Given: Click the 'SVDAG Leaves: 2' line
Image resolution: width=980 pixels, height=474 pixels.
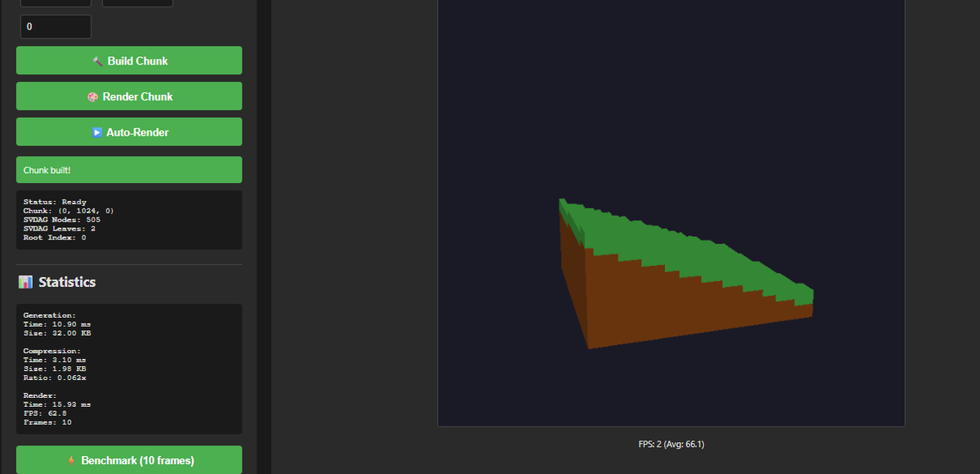Looking at the screenshot, I should click(x=60, y=229).
